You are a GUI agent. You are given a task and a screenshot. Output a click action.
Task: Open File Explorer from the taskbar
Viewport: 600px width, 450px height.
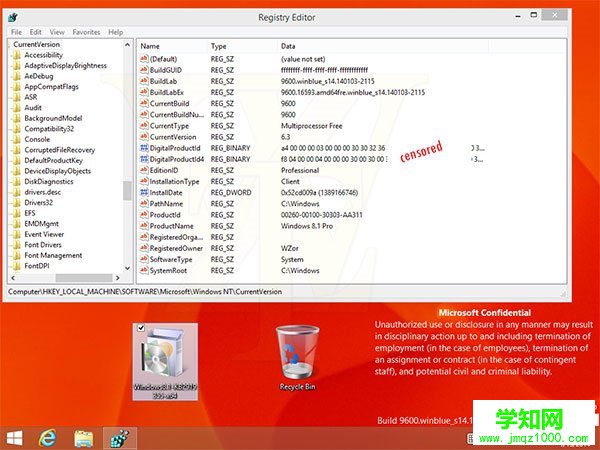point(84,439)
